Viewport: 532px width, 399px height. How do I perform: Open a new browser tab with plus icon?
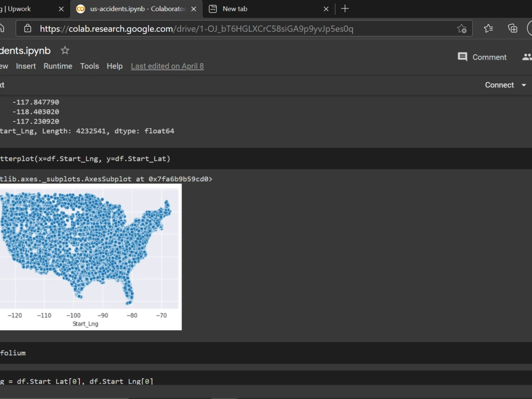click(345, 9)
